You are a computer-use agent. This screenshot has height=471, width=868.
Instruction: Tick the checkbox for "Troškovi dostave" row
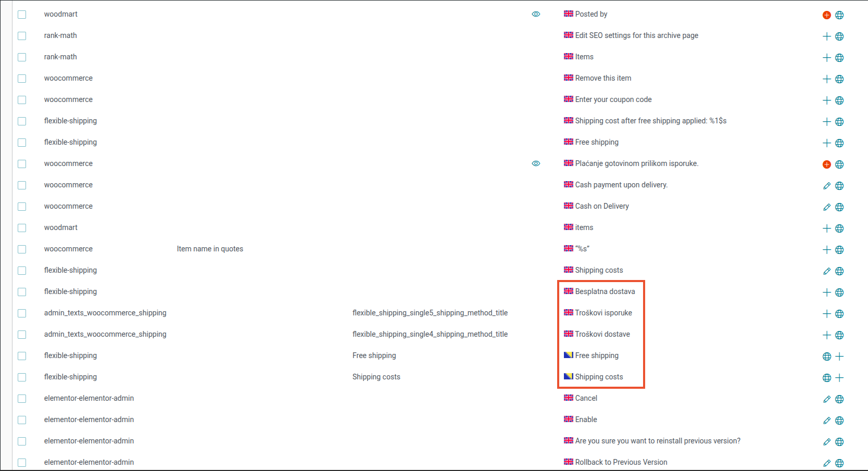click(x=22, y=335)
